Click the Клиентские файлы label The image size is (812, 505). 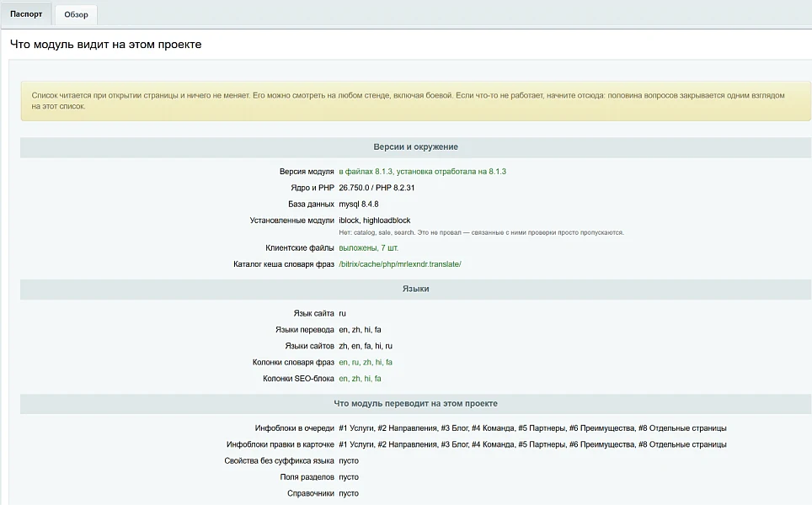click(x=299, y=247)
